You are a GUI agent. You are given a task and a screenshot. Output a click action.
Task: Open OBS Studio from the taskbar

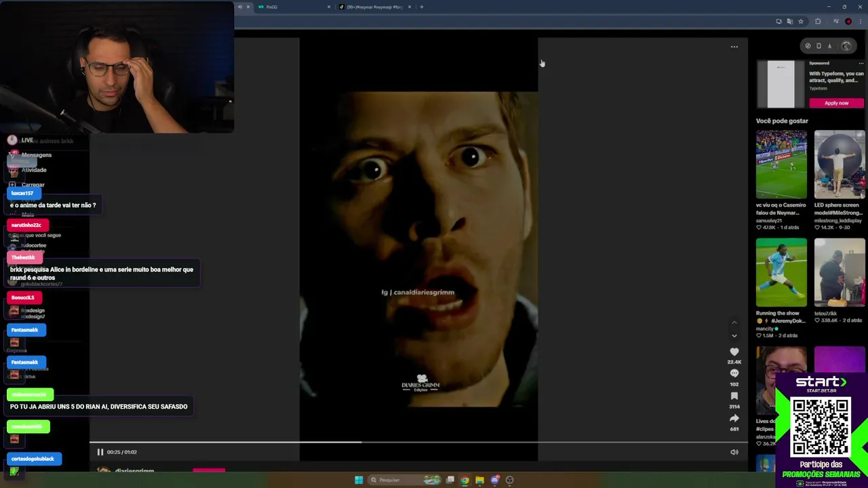click(x=509, y=480)
